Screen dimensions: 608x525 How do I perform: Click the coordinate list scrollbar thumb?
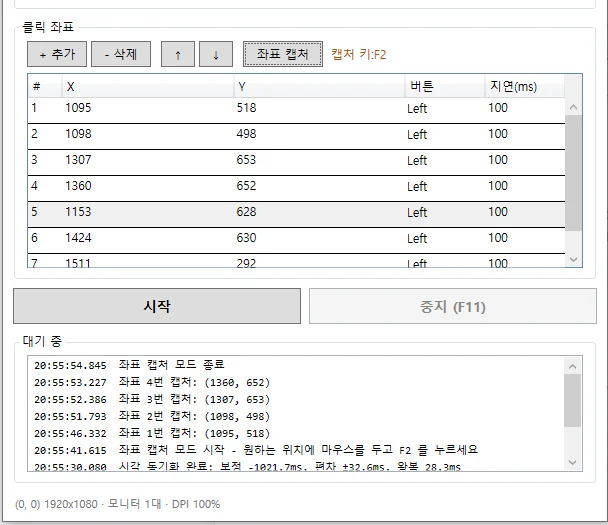[573, 173]
